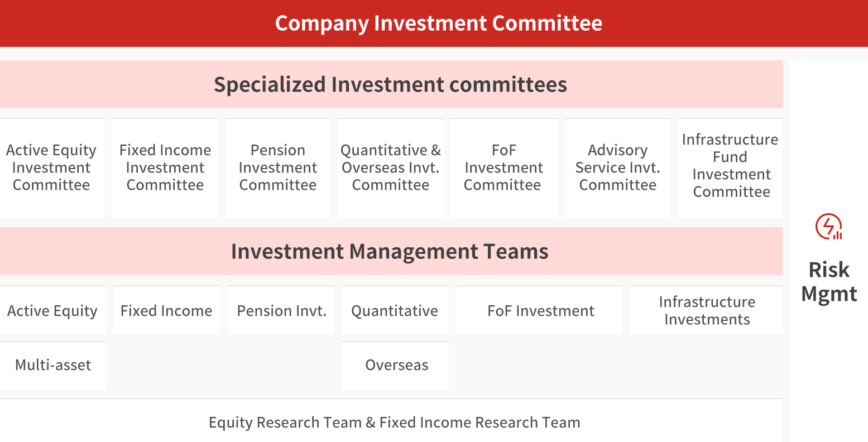The width and height of the screenshot is (868, 442).
Task: Select Fixed Income Investment Committee box
Action: pos(165,167)
